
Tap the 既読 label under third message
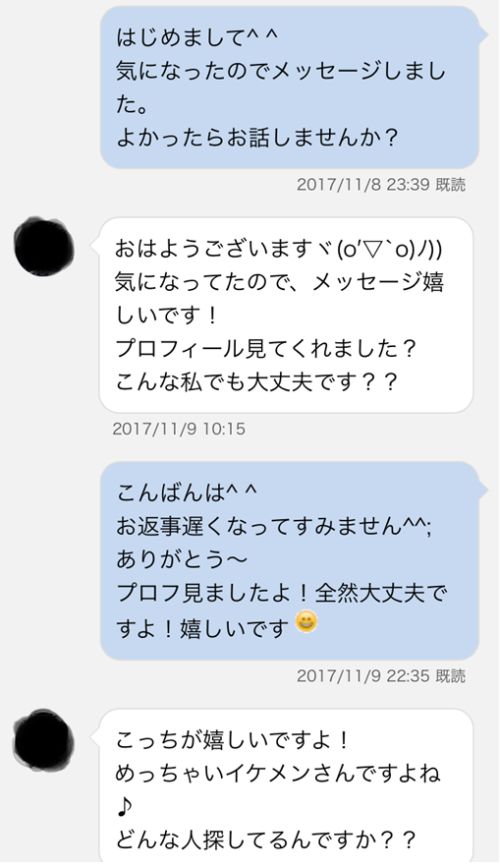[450, 676]
